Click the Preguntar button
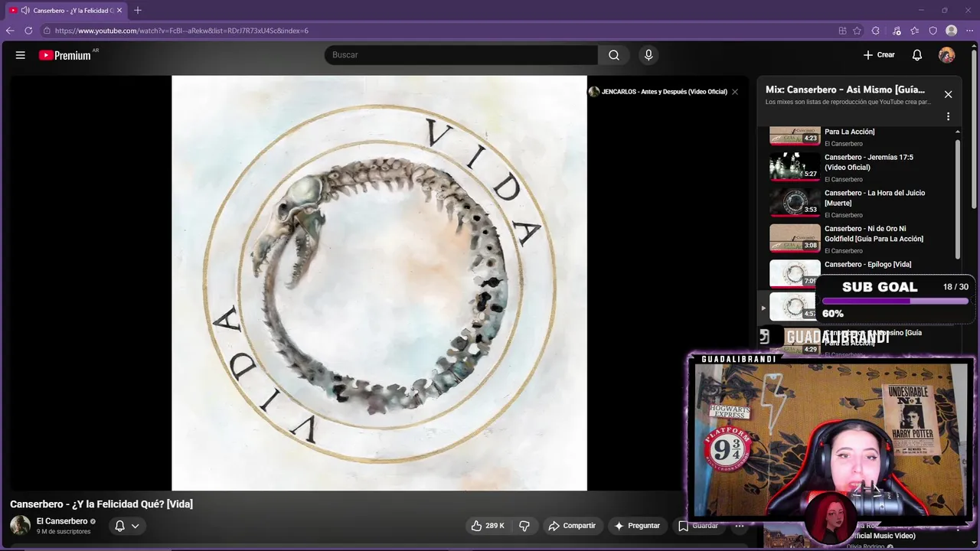The image size is (980, 551). 637,526
